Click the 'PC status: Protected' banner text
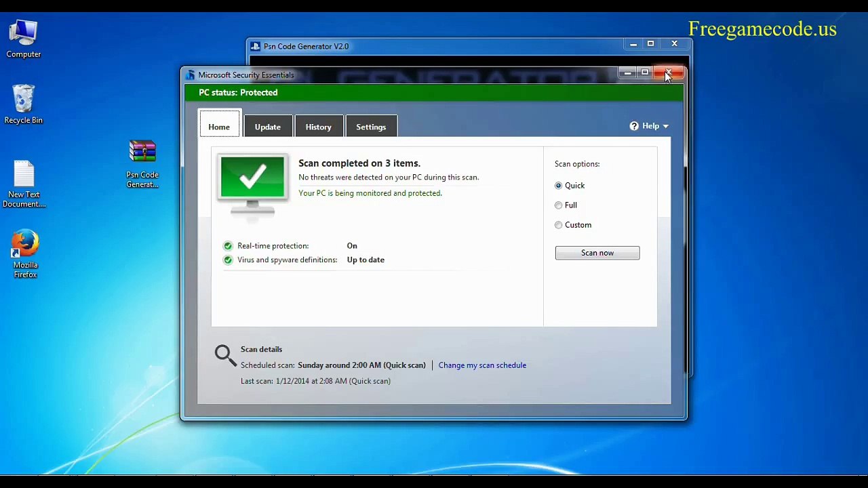 point(238,93)
